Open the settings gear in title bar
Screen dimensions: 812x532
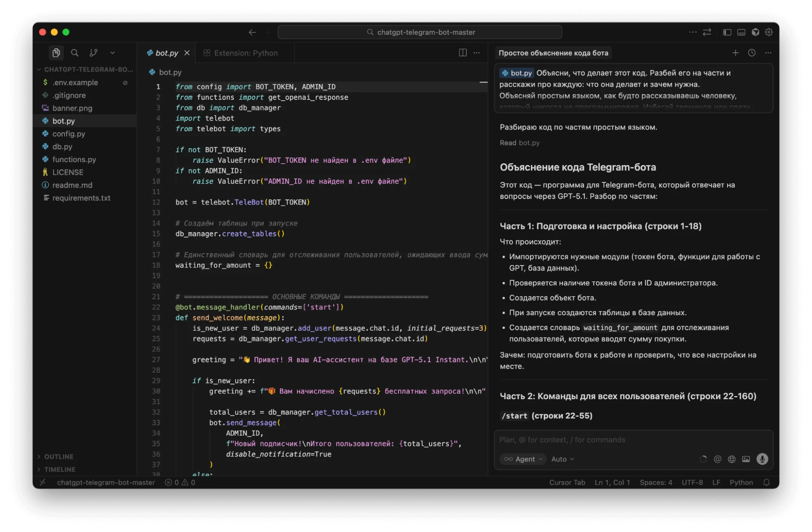(769, 32)
